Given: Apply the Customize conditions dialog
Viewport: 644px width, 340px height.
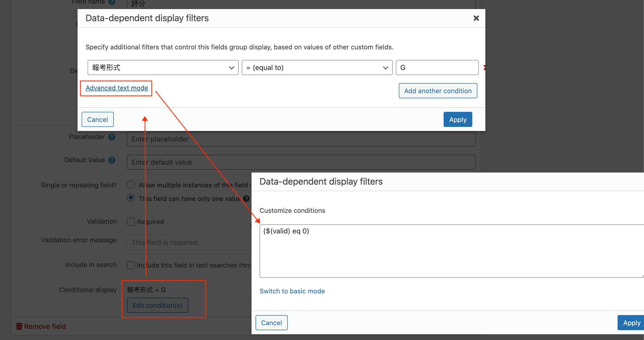Looking at the screenshot, I should [631, 323].
